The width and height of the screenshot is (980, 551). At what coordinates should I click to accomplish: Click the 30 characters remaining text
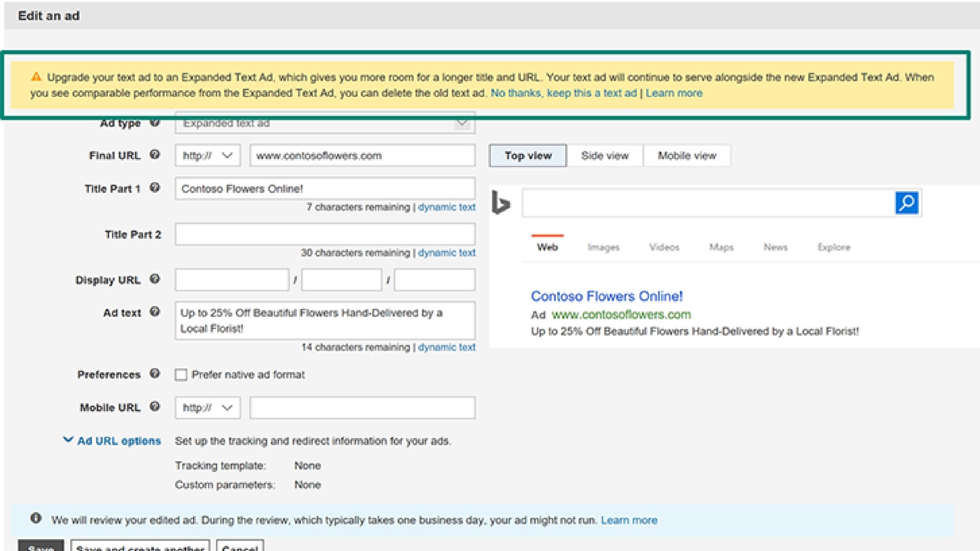pos(355,253)
